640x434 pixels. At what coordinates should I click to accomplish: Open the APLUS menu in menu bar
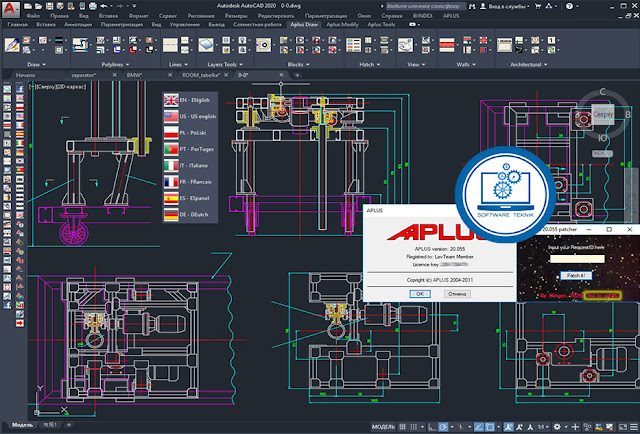coord(451,16)
